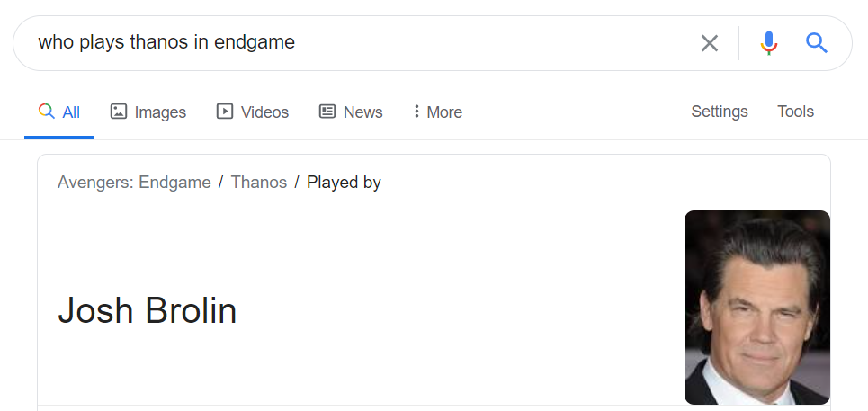Select the All tab magnifier icon
Viewport: 868px width, 411px height.
[47, 112]
